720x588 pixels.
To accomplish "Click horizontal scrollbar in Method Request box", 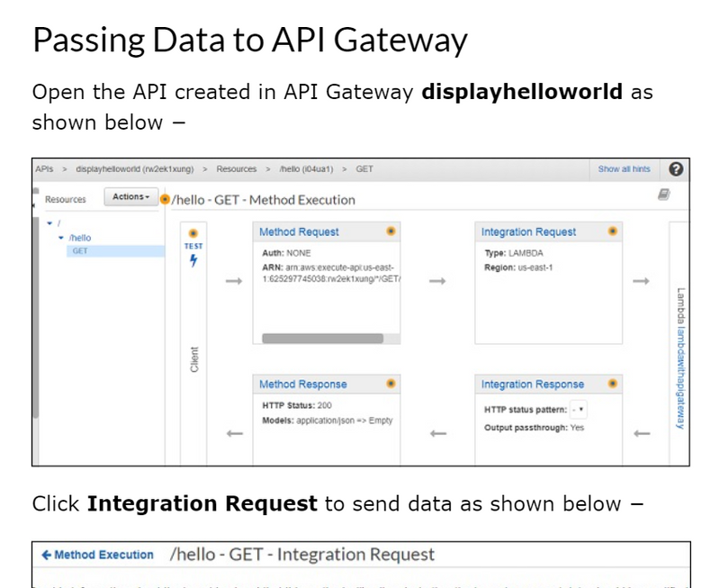I will coord(320,339).
